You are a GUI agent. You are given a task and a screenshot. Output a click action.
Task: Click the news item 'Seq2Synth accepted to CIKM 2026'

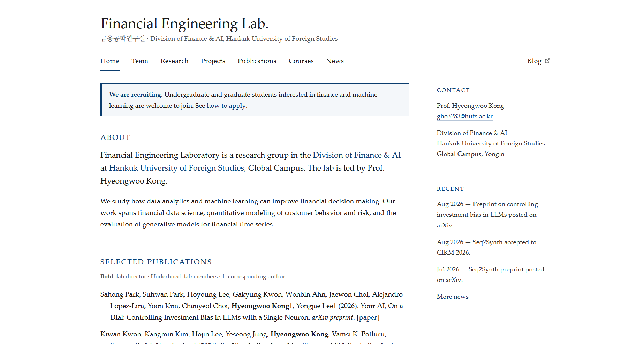click(x=487, y=247)
